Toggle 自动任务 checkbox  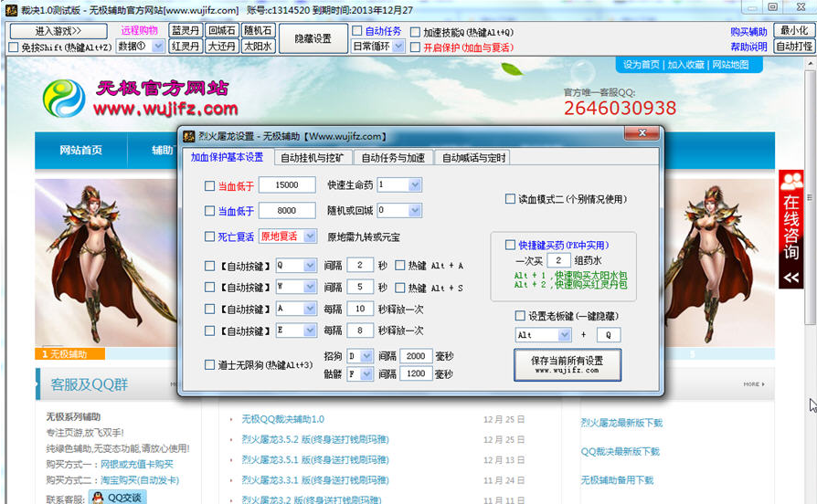tap(357, 31)
